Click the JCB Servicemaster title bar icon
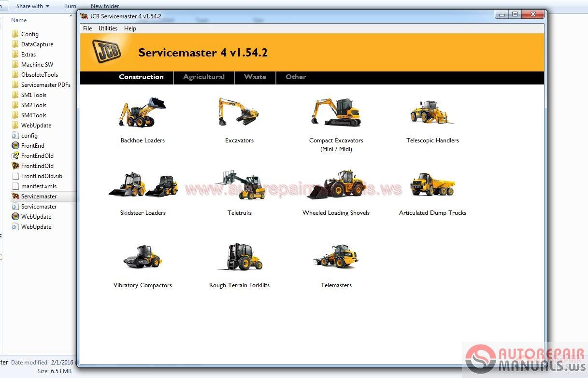The image size is (588, 378). coord(84,16)
